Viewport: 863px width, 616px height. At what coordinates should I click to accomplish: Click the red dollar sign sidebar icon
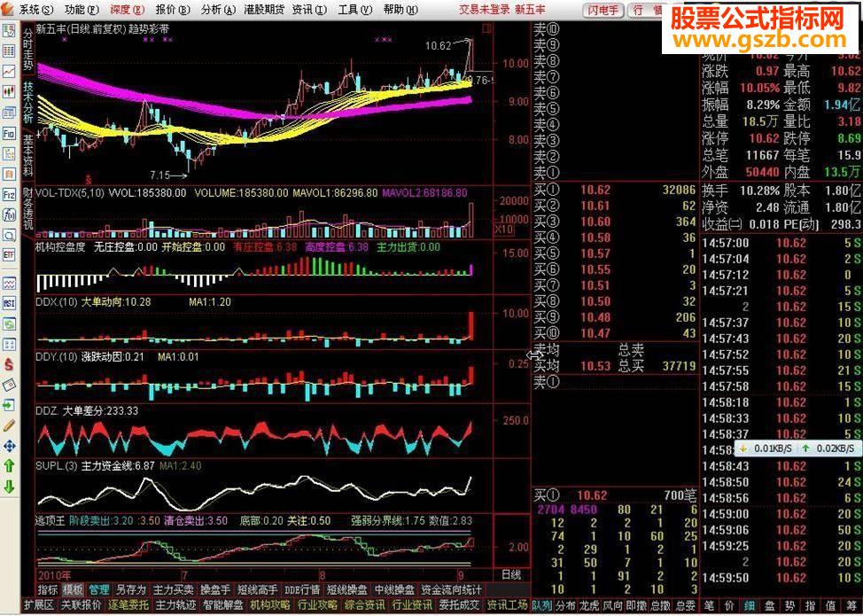pos(9,364)
